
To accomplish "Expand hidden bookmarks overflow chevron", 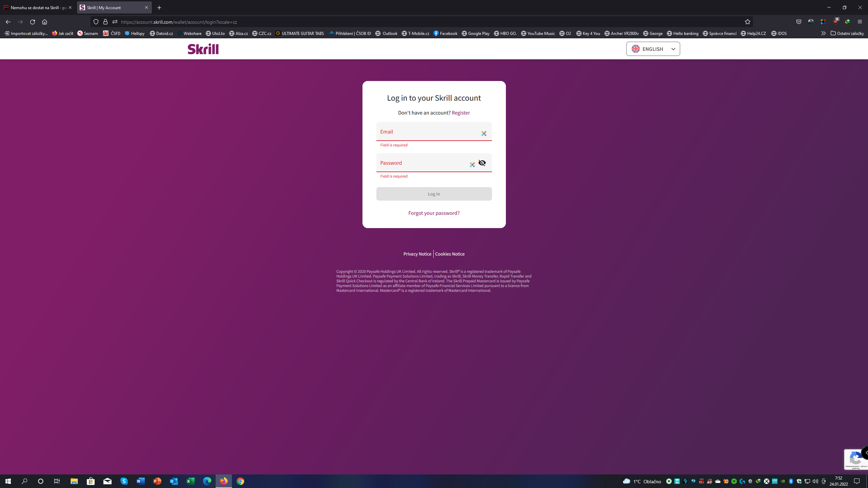I will coord(823,33).
